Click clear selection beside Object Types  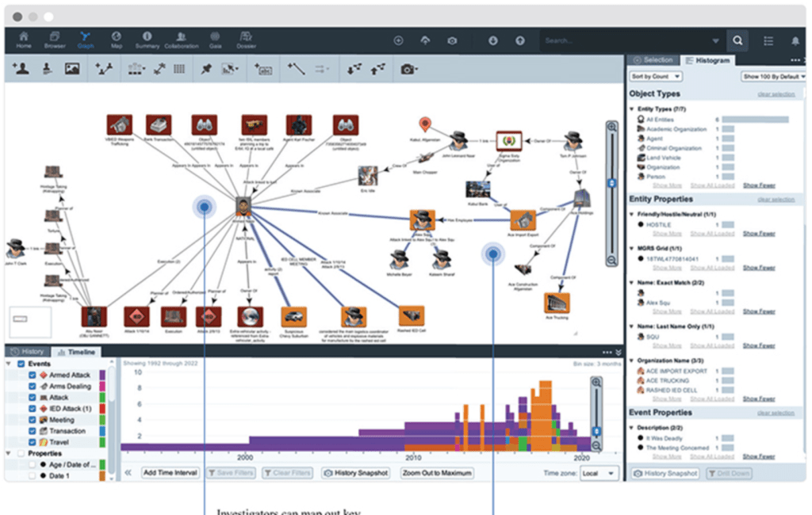[776, 94]
